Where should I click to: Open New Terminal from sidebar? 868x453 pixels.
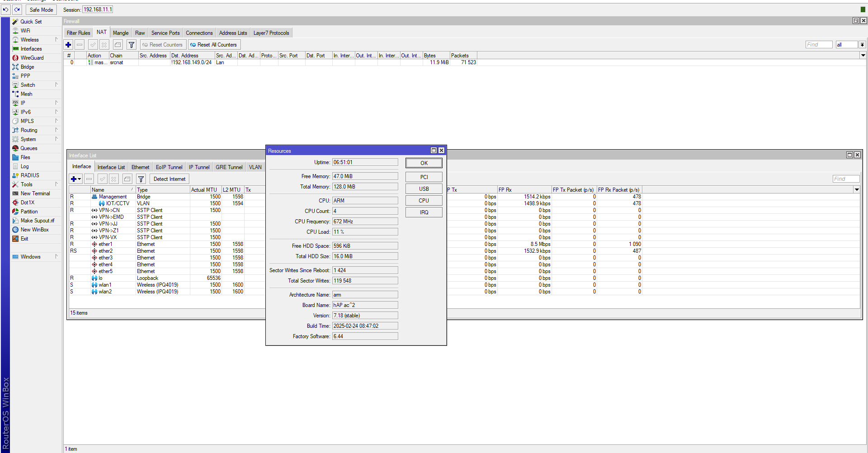pyautogui.click(x=35, y=193)
